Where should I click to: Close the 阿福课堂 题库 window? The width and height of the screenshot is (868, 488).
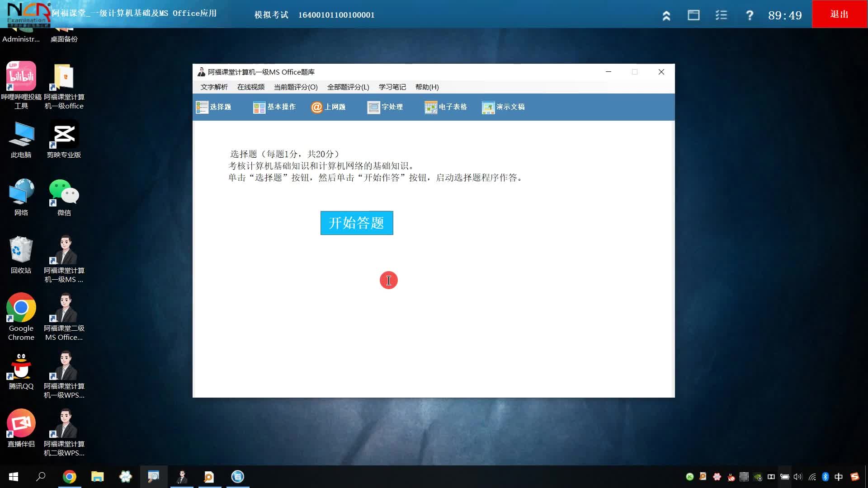point(661,72)
